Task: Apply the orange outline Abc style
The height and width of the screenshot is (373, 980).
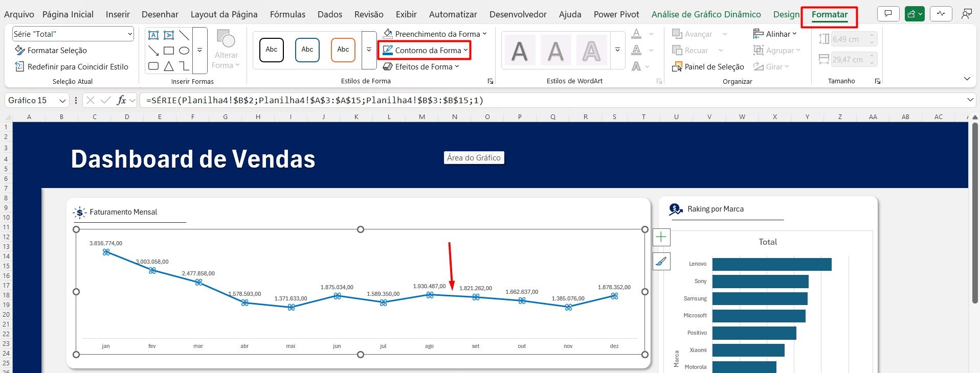Action: 343,50
